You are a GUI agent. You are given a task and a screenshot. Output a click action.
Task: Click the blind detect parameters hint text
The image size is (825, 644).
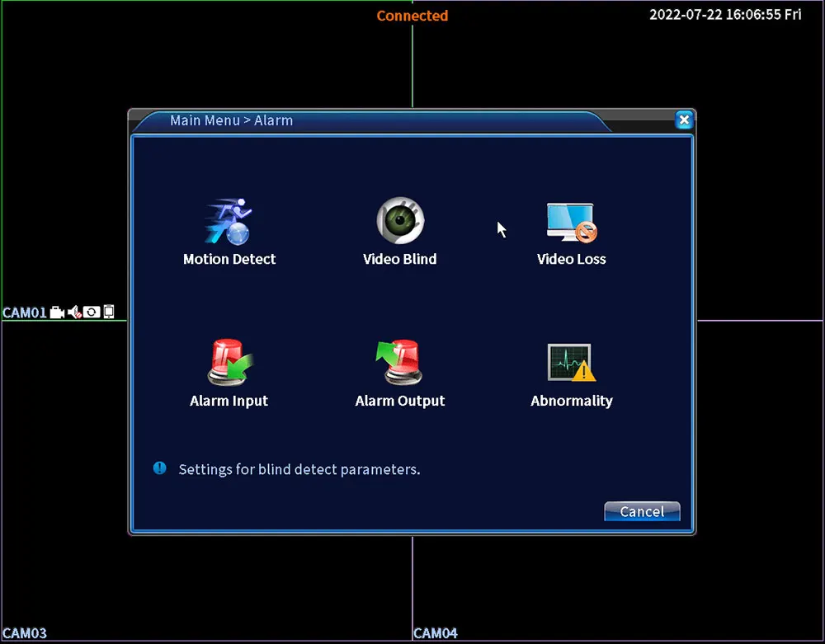(299, 469)
